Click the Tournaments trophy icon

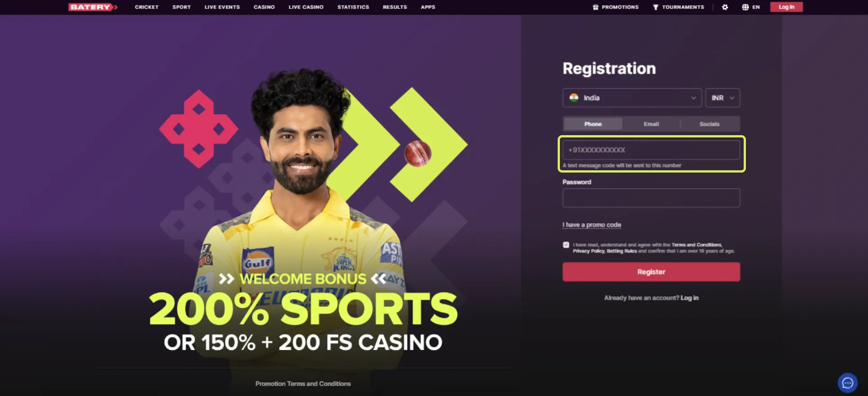(x=655, y=7)
